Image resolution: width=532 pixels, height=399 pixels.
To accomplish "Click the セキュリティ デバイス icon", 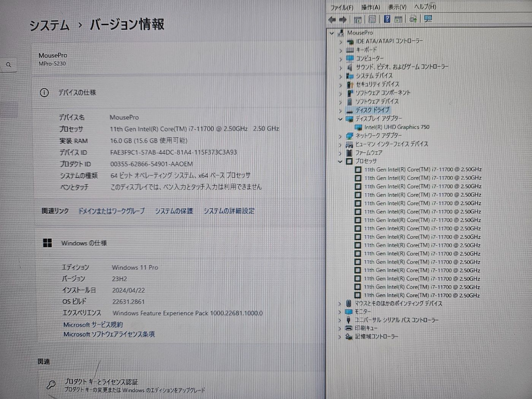I will (350, 84).
